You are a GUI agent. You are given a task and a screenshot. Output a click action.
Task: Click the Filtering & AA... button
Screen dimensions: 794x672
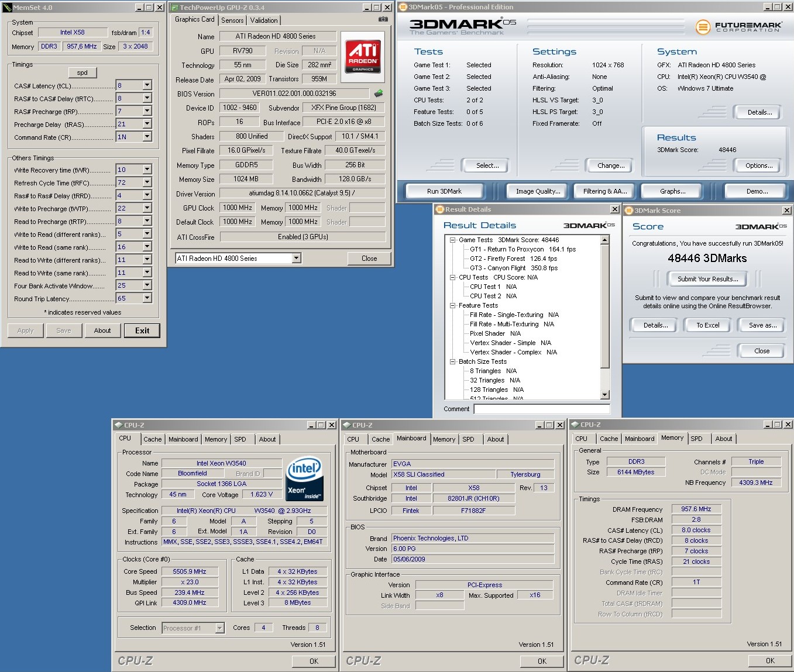(604, 191)
